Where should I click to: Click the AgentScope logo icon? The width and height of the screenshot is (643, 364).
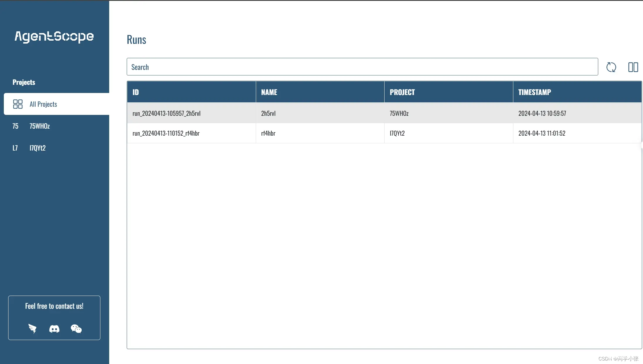tap(54, 37)
